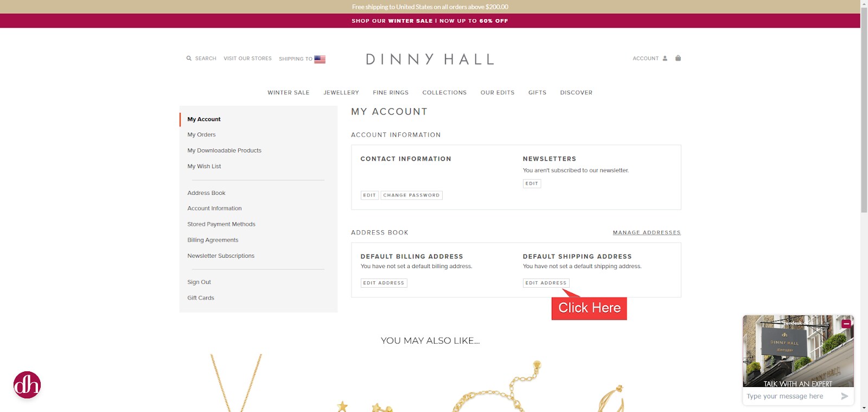Open the Discover menu
This screenshot has height=412, width=868.
pos(576,93)
